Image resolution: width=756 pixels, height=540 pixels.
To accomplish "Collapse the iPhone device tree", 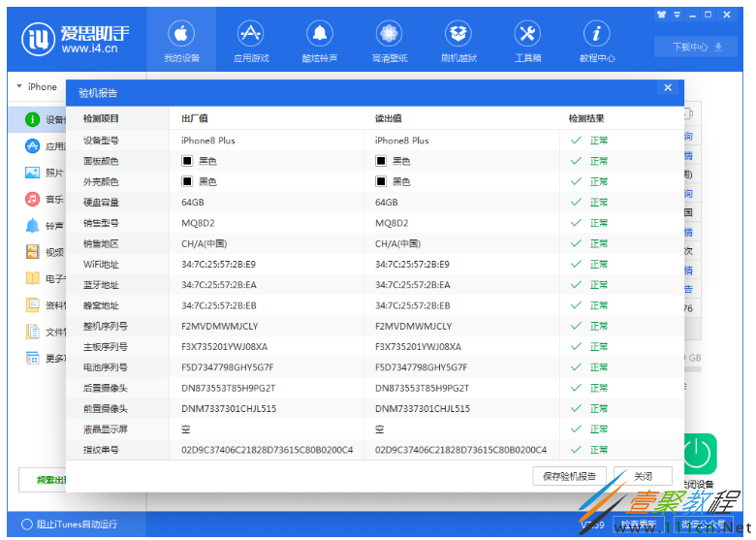I will (19, 86).
